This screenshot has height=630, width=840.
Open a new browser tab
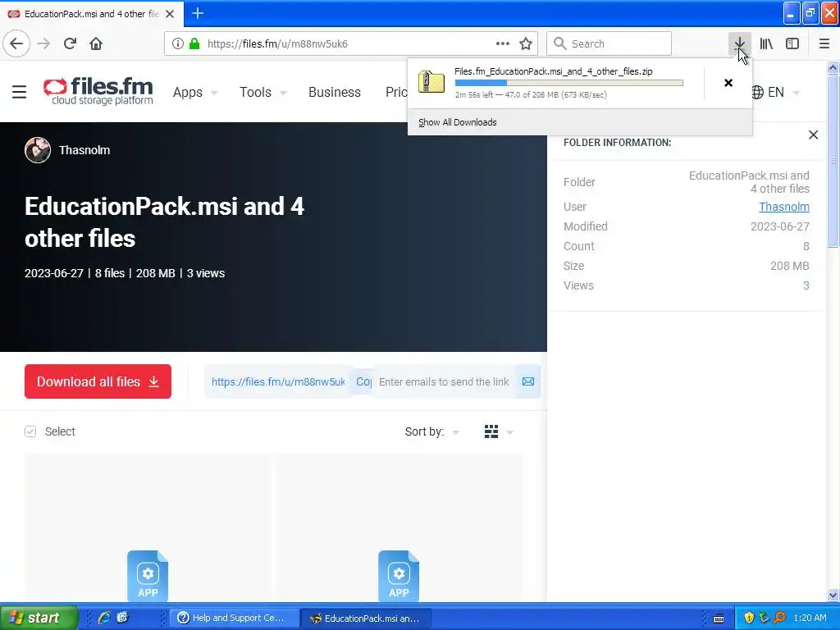click(198, 13)
